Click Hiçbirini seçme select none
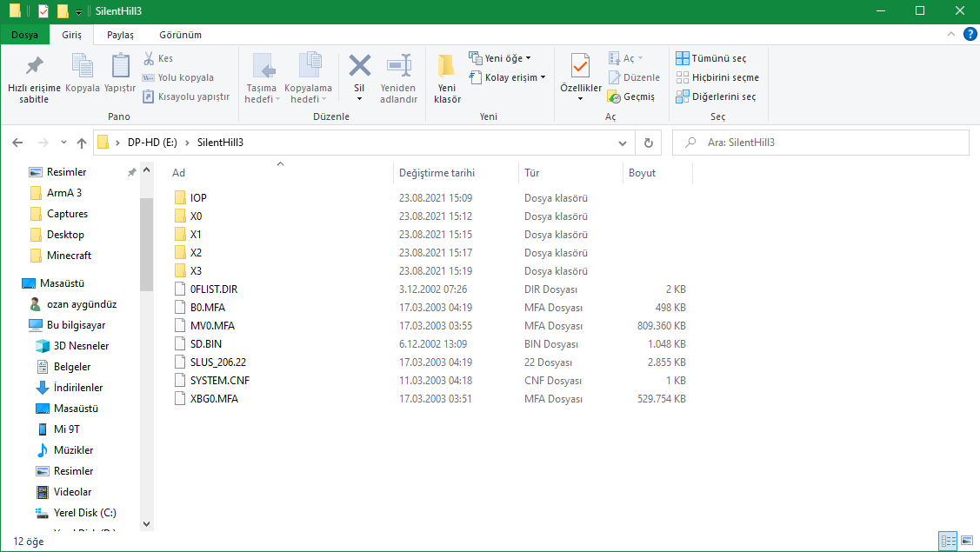The image size is (980, 552). click(717, 77)
